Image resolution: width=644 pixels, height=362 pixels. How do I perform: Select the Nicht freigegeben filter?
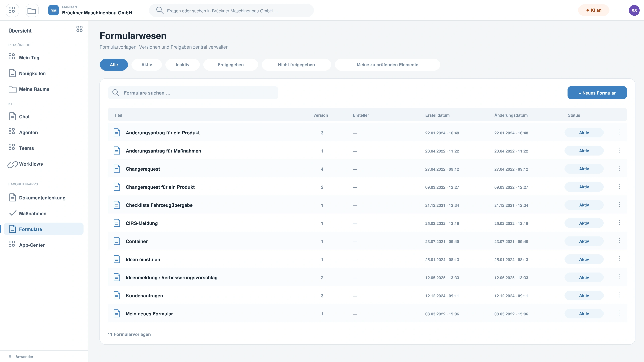296,65
